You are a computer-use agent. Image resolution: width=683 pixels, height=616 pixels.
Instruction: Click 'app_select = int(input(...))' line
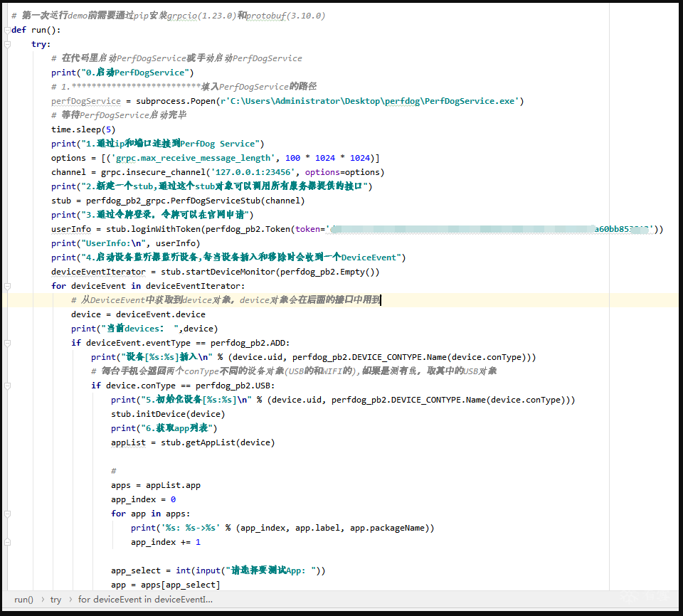[x=218, y=570]
